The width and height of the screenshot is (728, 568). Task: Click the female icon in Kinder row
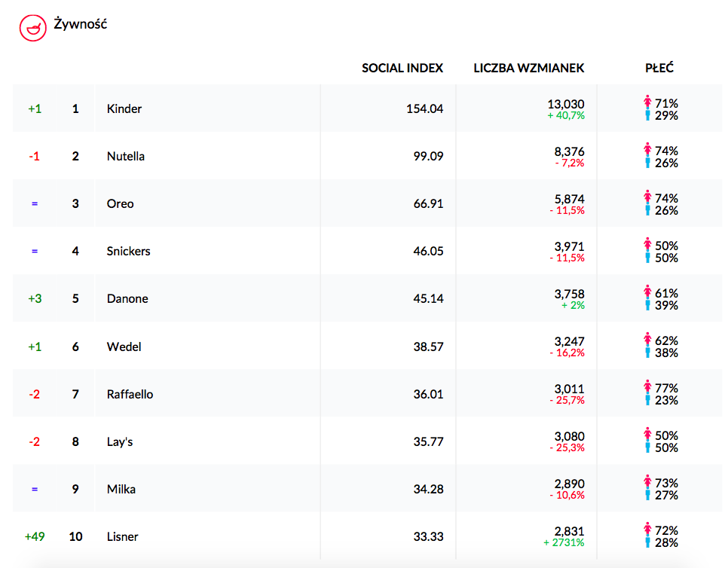point(647,102)
